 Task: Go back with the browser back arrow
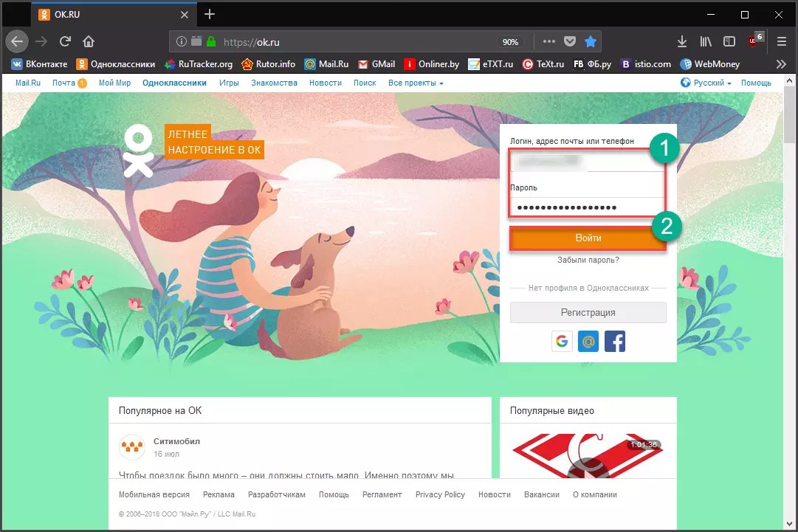[x=17, y=42]
